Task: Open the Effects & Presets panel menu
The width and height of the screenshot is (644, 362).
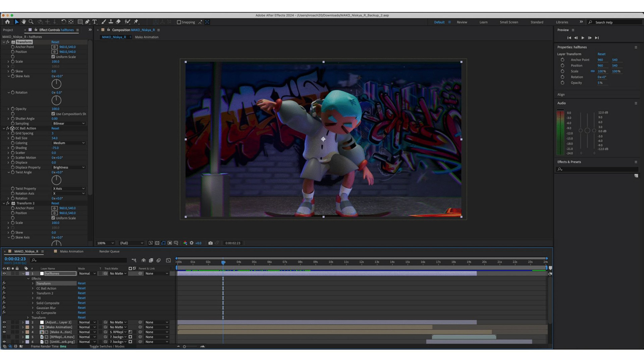Action: [x=636, y=162]
